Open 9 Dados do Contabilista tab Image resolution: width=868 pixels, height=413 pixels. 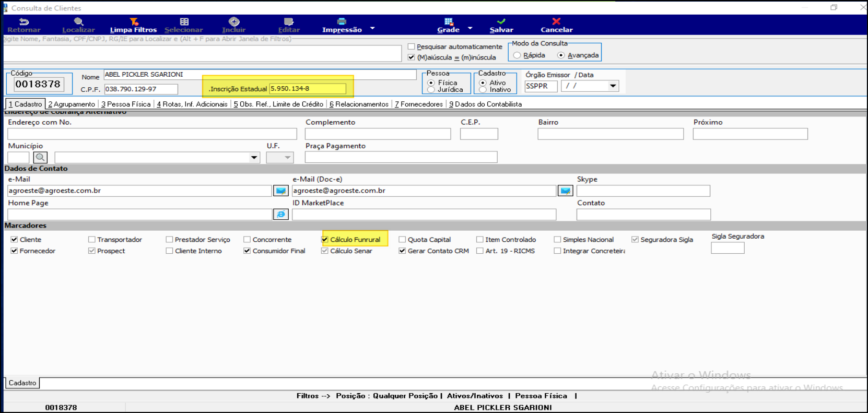coord(486,104)
